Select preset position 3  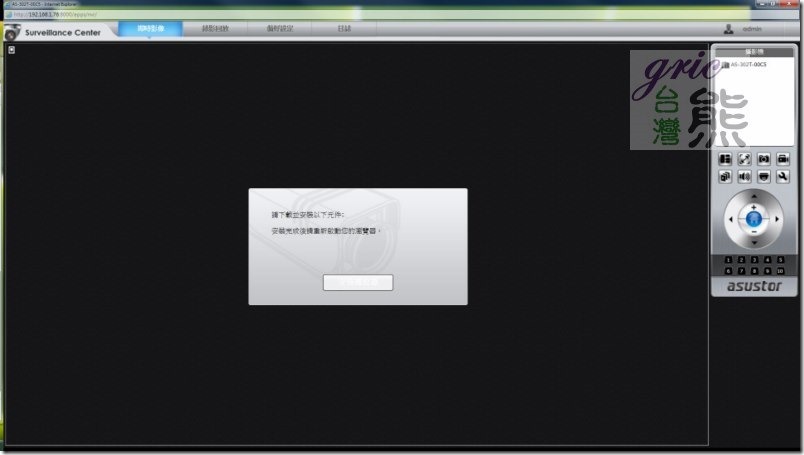[754, 260]
